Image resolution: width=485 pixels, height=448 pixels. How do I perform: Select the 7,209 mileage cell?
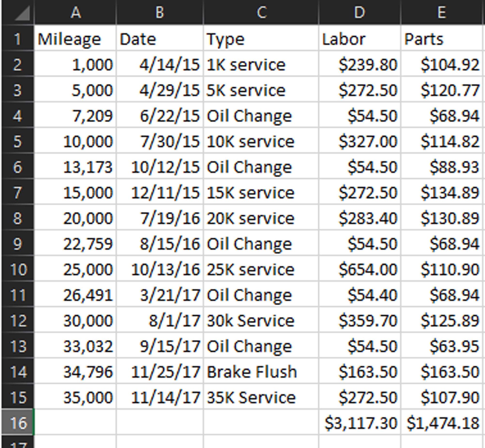(75, 116)
